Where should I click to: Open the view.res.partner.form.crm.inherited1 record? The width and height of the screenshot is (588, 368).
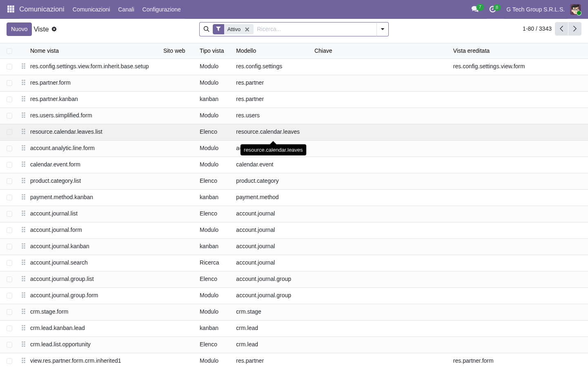point(76,361)
